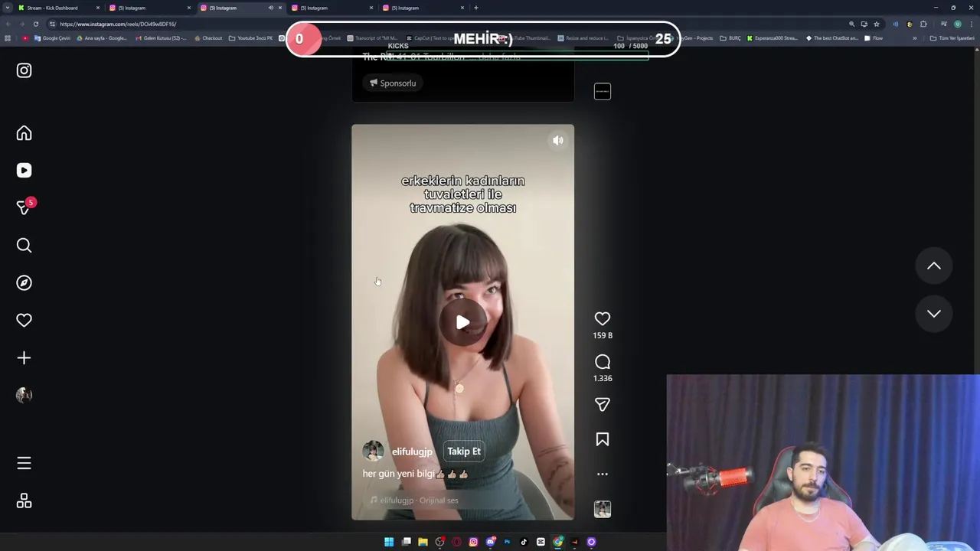Mute the active tab's audio indicator

(x=270, y=8)
